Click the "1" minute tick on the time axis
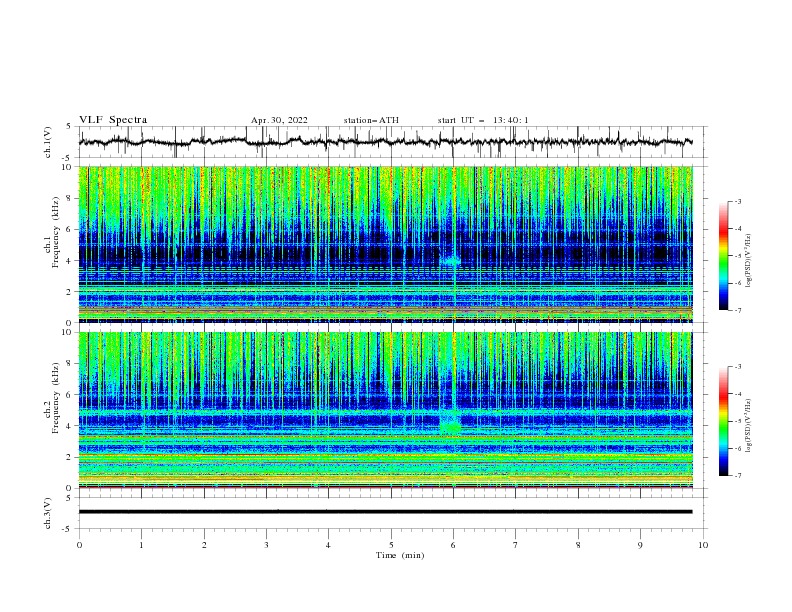 click(x=141, y=545)
